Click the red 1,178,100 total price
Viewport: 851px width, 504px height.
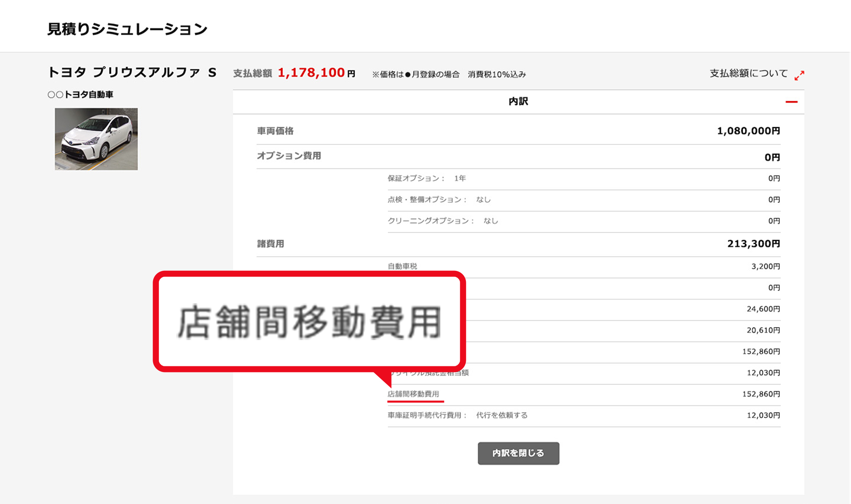[311, 73]
